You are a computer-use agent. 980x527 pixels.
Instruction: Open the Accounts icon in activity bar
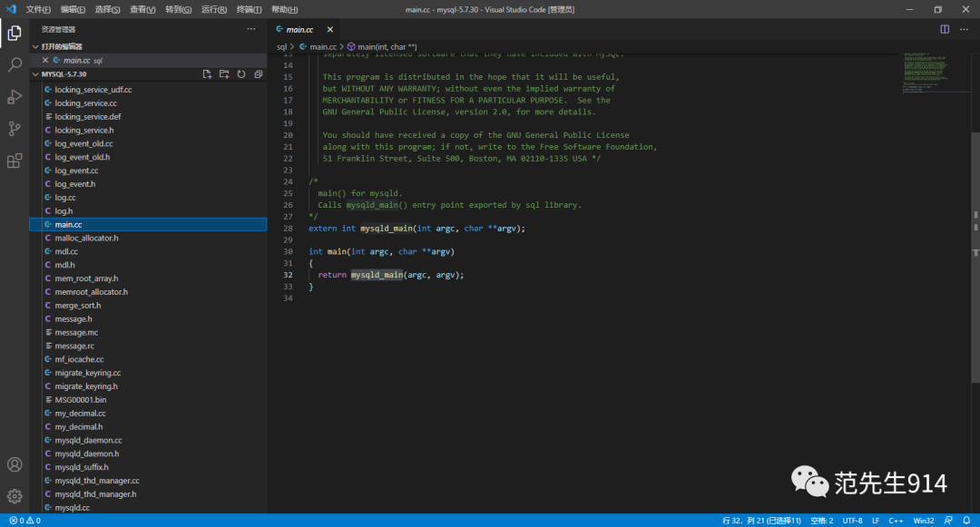click(15, 464)
